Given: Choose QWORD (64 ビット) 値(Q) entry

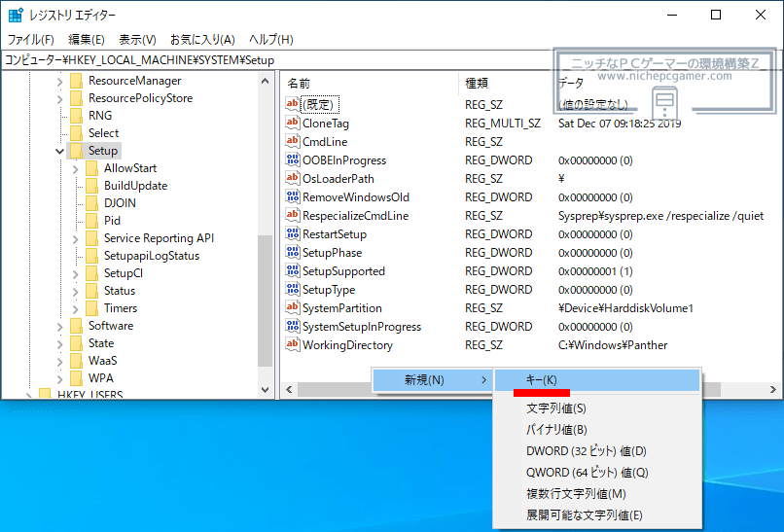Looking at the screenshot, I should pos(597,473).
